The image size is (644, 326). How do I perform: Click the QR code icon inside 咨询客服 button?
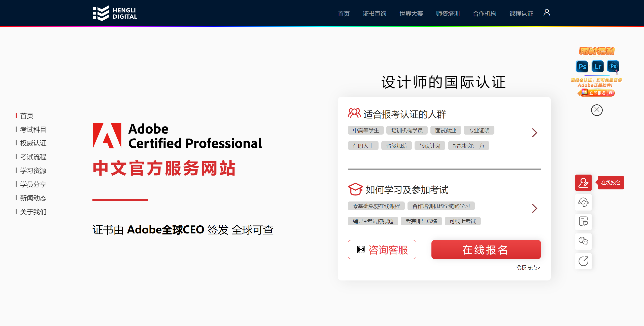point(361,249)
